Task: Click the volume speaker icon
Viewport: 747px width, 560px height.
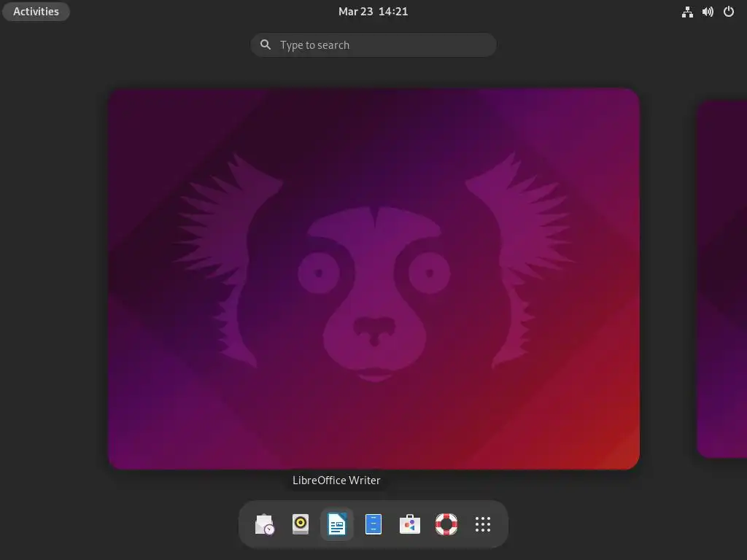Action: click(x=708, y=12)
